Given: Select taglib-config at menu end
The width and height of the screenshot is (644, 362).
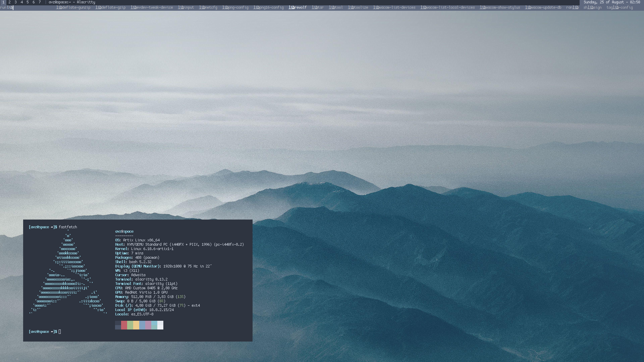Looking at the screenshot, I should [x=620, y=7].
